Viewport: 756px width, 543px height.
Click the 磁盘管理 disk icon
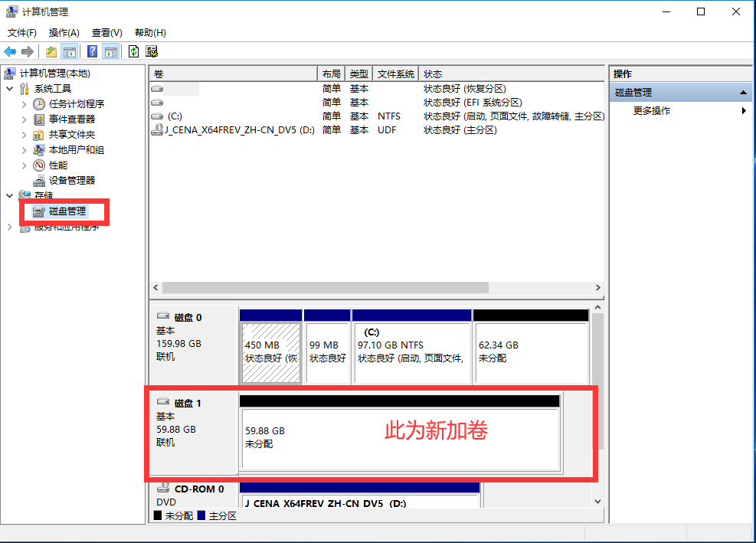click(x=38, y=211)
